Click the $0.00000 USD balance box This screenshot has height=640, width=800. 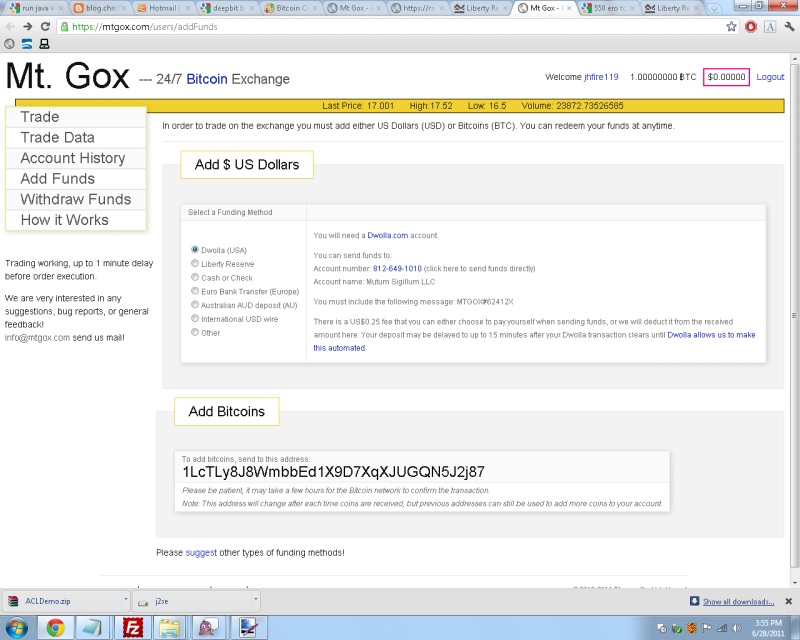pyautogui.click(x=726, y=77)
